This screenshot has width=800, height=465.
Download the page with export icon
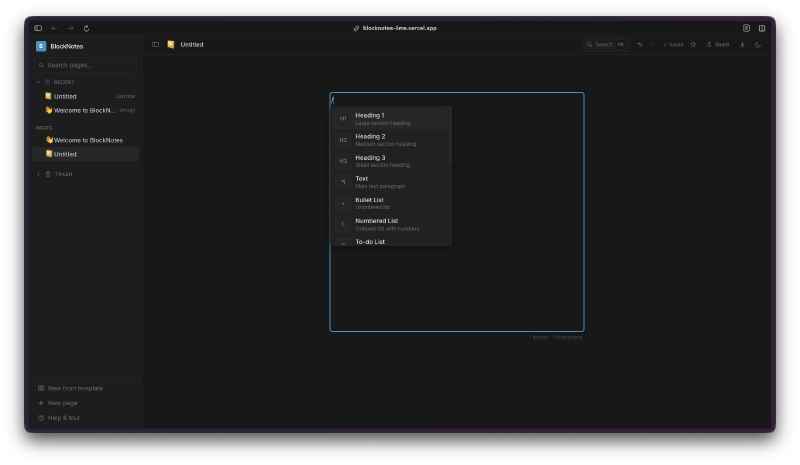pyautogui.click(x=742, y=44)
